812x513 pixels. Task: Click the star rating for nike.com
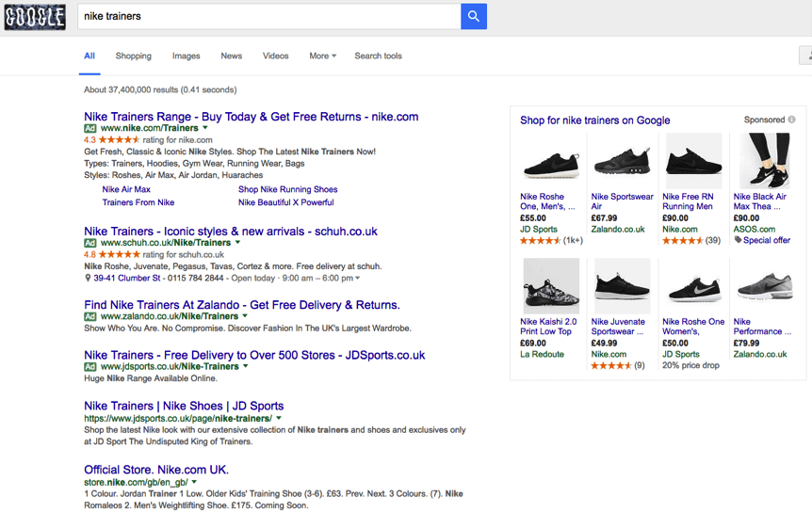pyautogui.click(x=119, y=139)
